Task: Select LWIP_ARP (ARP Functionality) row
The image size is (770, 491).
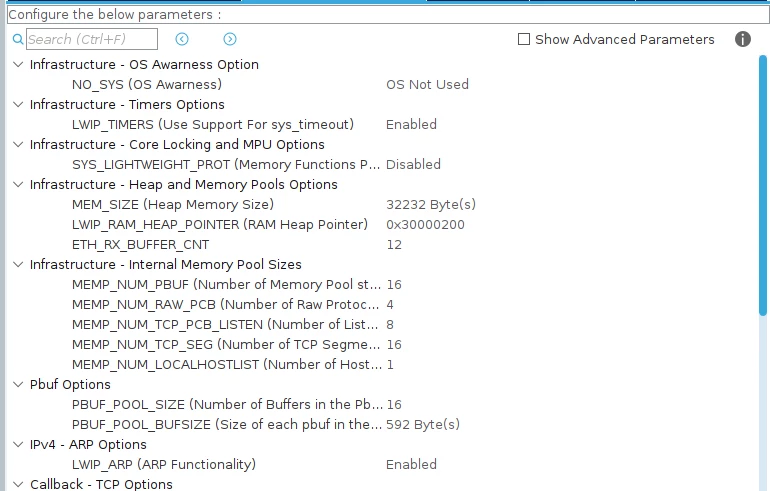Action: 164,464
